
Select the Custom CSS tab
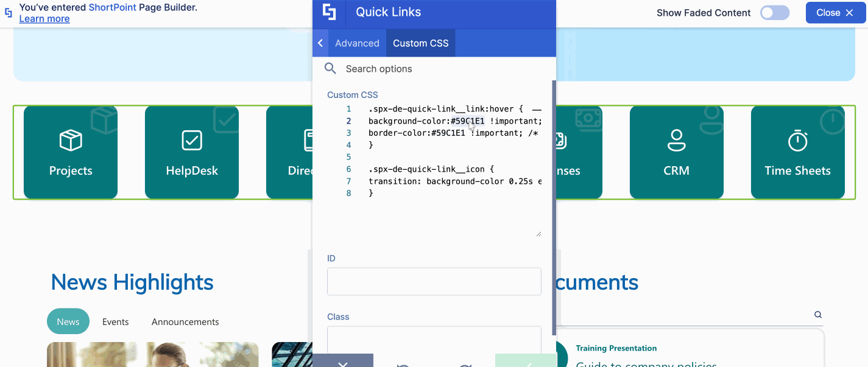coord(420,43)
